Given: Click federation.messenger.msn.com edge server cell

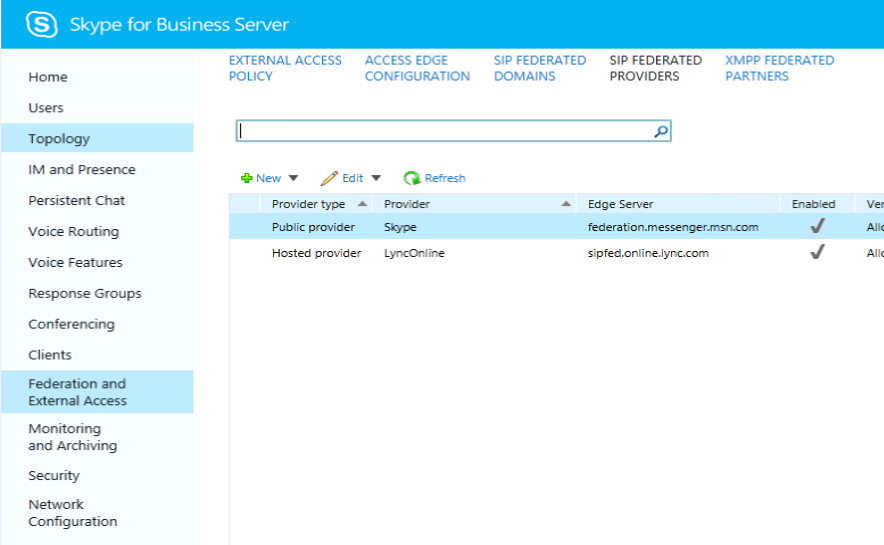Looking at the screenshot, I should click(673, 227).
